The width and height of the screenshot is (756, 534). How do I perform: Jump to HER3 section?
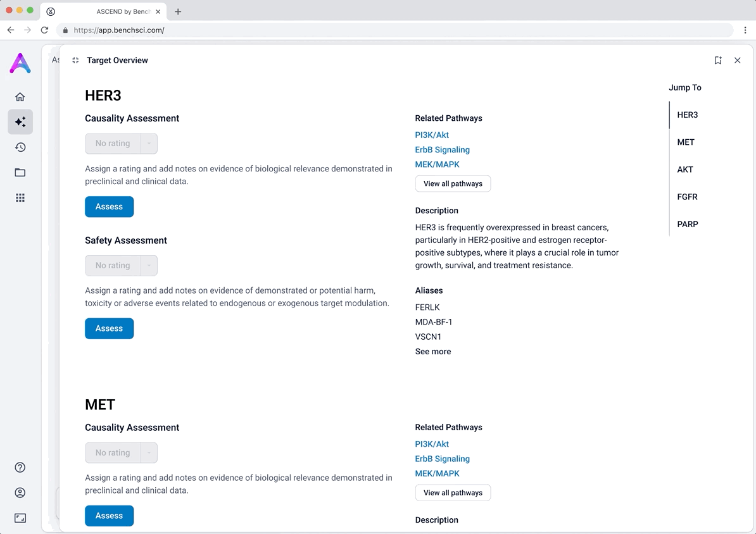(688, 115)
